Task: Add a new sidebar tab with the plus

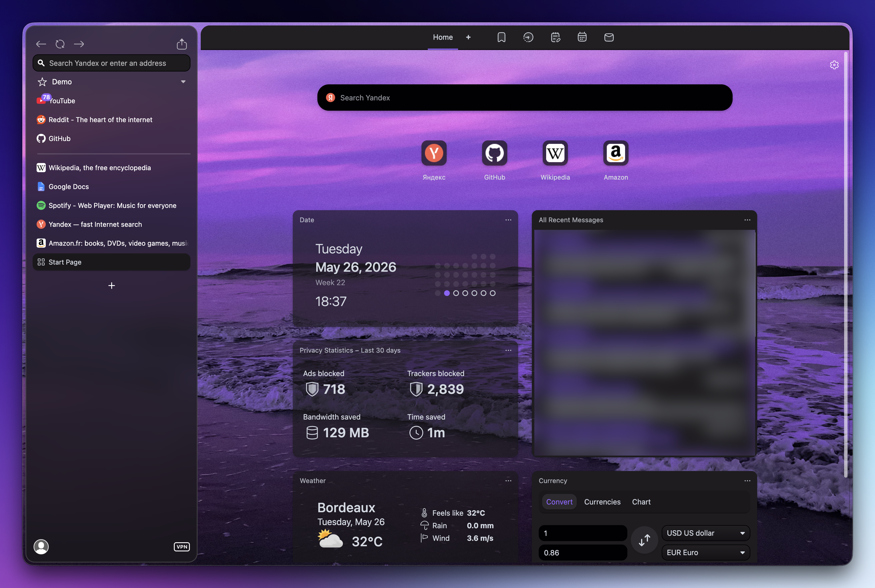Action: tap(111, 286)
